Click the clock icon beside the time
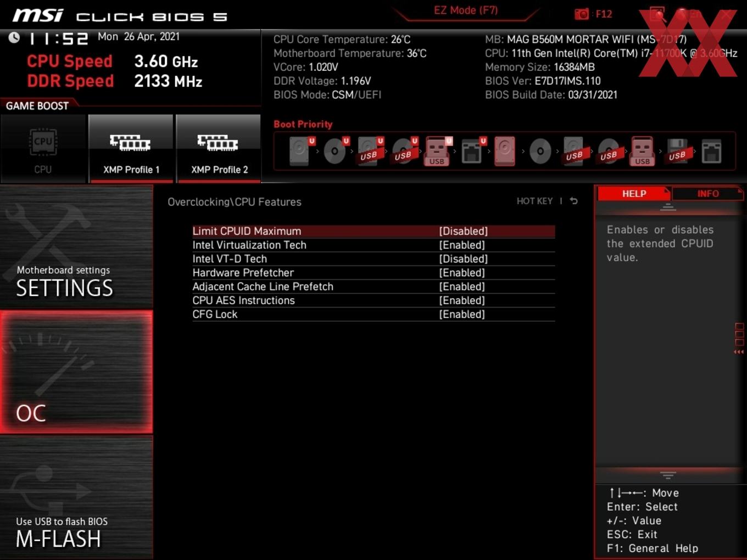 pos(14,37)
